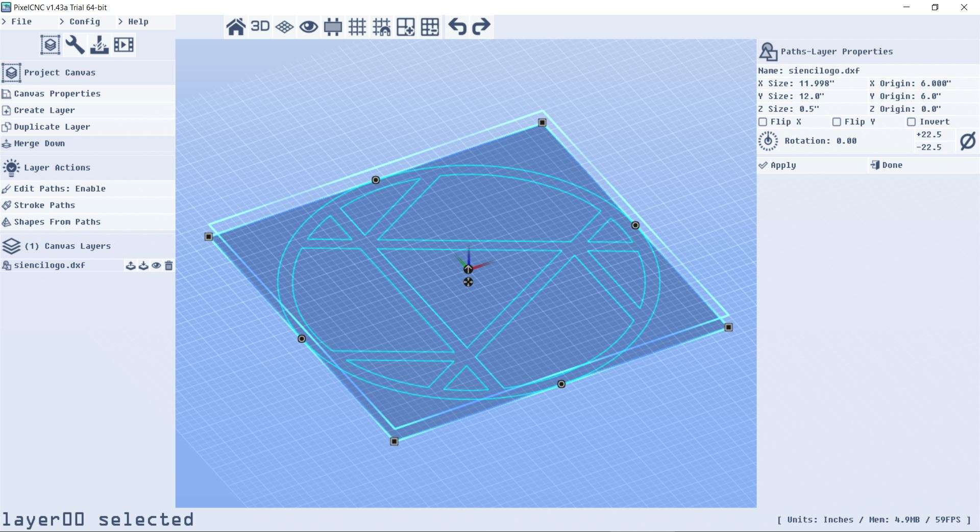Enable the Flip X checkbox
Viewport: 980px width, 532px height.
(x=763, y=122)
